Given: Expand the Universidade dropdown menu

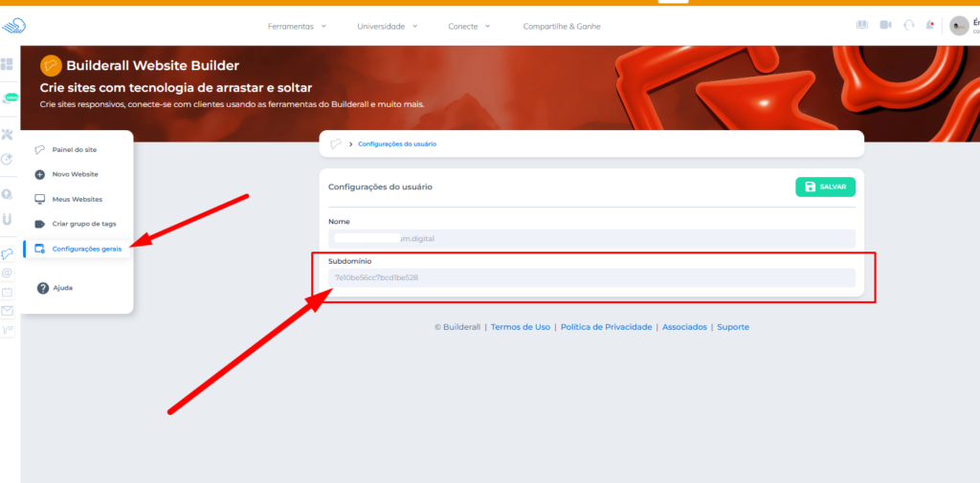Looking at the screenshot, I should [x=387, y=26].
